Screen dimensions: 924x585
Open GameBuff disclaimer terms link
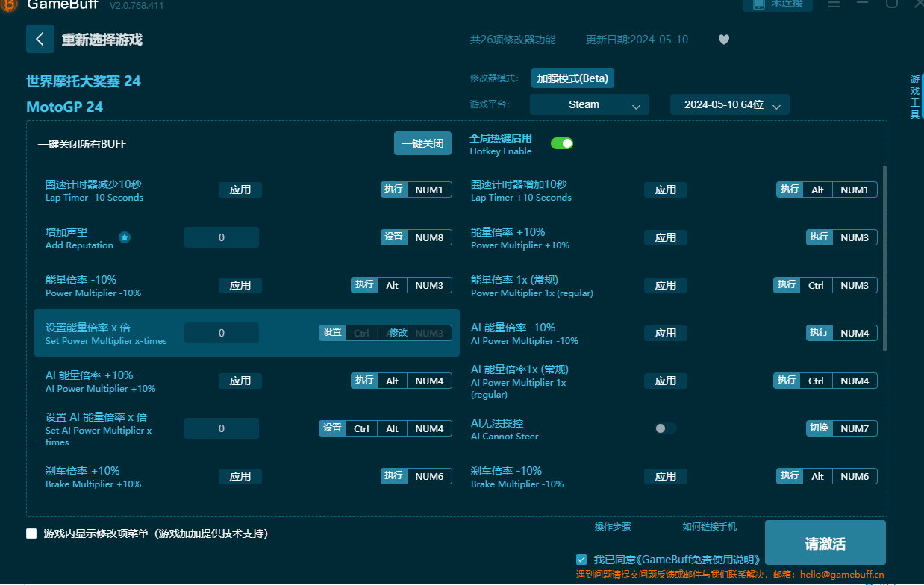[x=699, y=560]
